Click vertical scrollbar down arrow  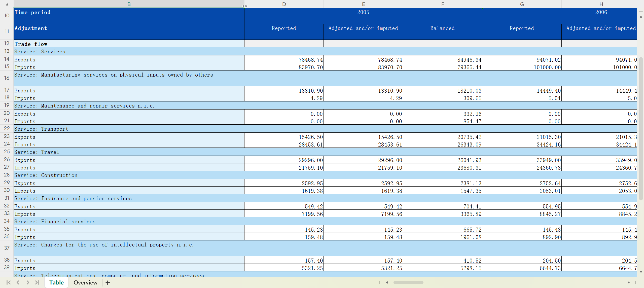[641, 272]
